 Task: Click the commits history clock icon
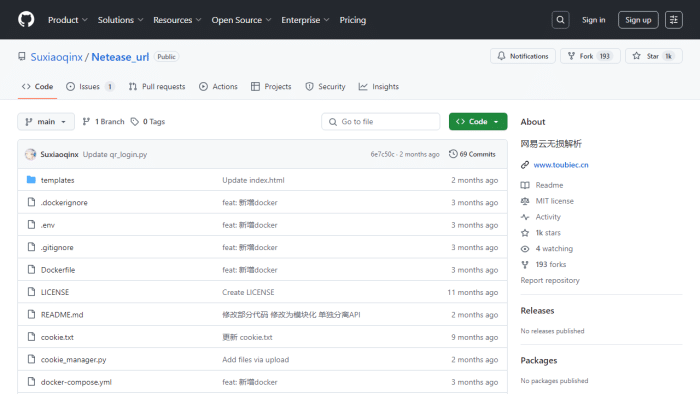click(x=453, y=154)
